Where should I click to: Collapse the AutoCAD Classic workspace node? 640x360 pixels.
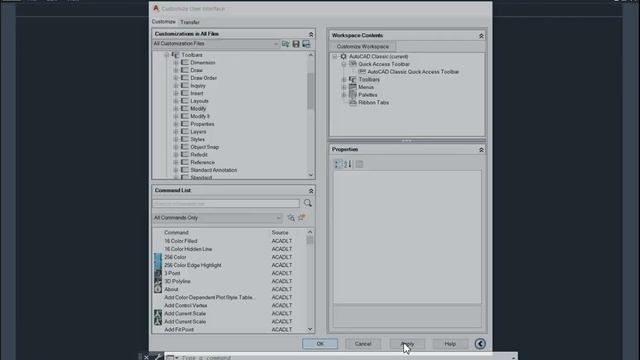[x=335, y=56]
